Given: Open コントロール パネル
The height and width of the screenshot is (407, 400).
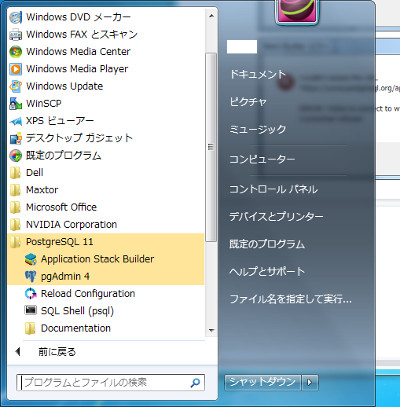Looking at the screenshot, I should 273,189.
